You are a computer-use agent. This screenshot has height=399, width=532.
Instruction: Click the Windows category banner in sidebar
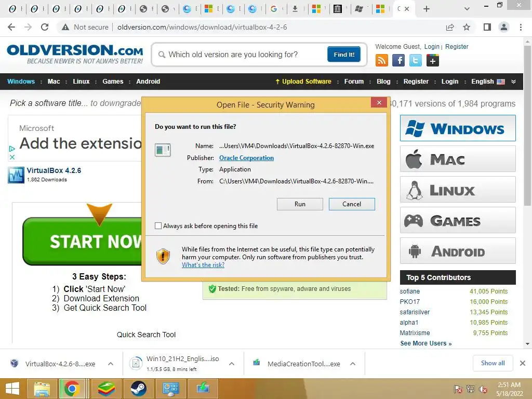coord(458,128)
